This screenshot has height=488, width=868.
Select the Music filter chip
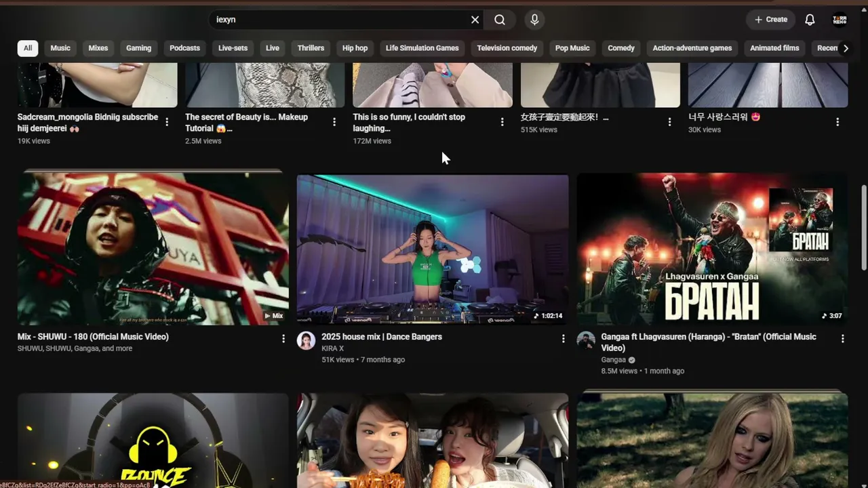click(x=60, y=48)
